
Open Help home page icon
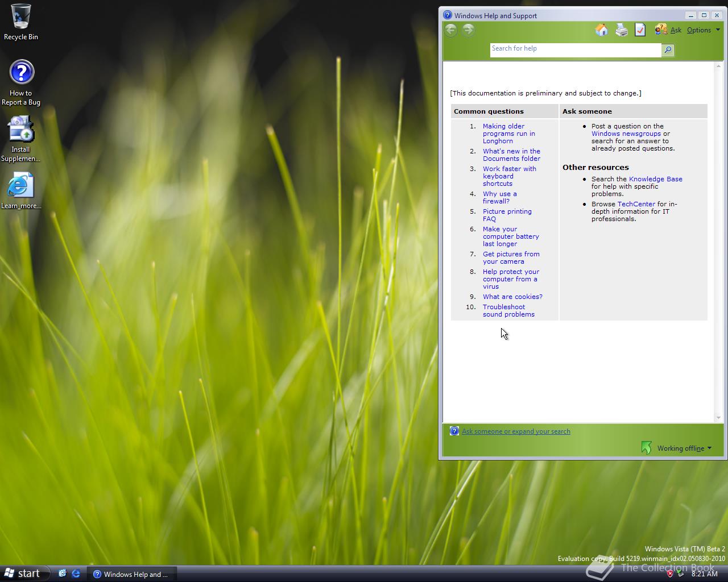pyautogui.click(x=602, y=30)
